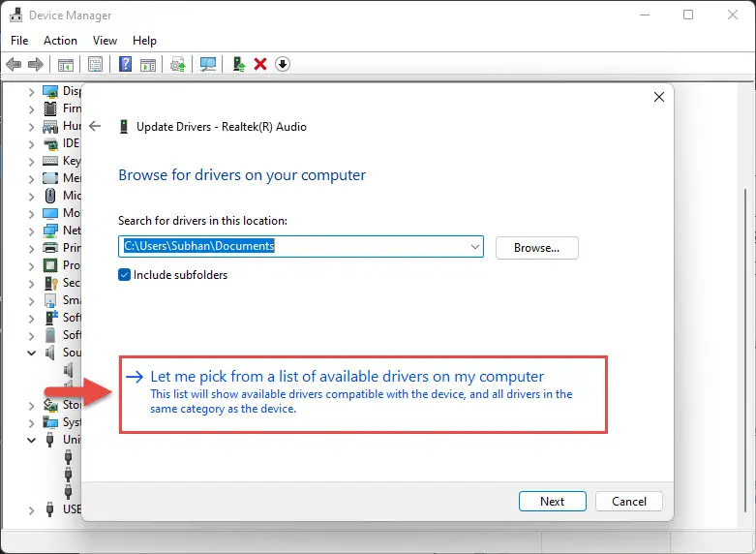This screenshot has width=756, height=554.
Task: Click the Properties toolbar icon
Action: coord(96,65)
